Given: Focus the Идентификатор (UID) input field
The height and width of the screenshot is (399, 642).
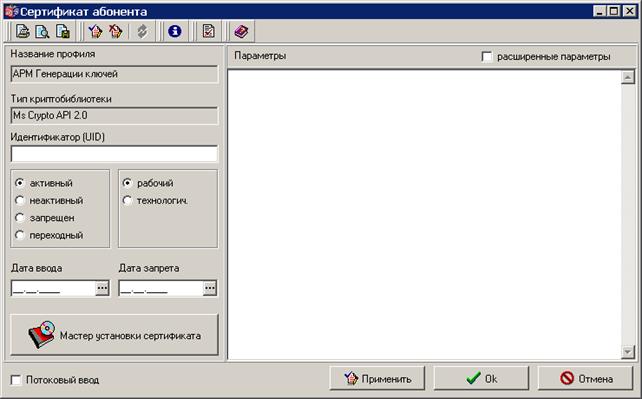Looking at the screenshot, I should coord(114,154).
